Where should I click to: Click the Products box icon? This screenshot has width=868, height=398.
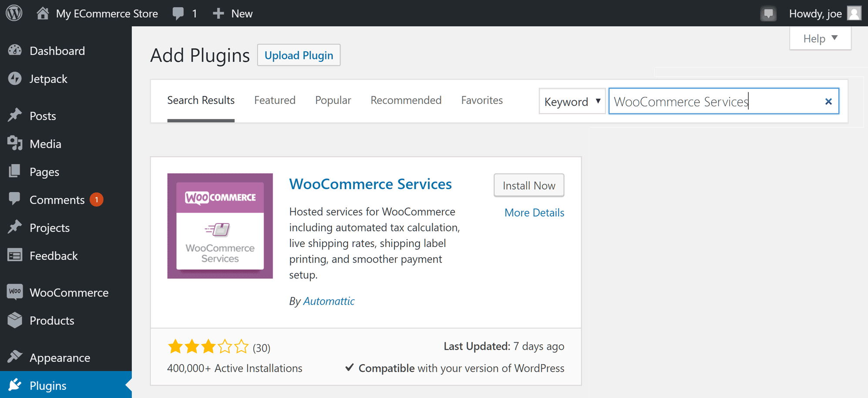coord(15,320)
